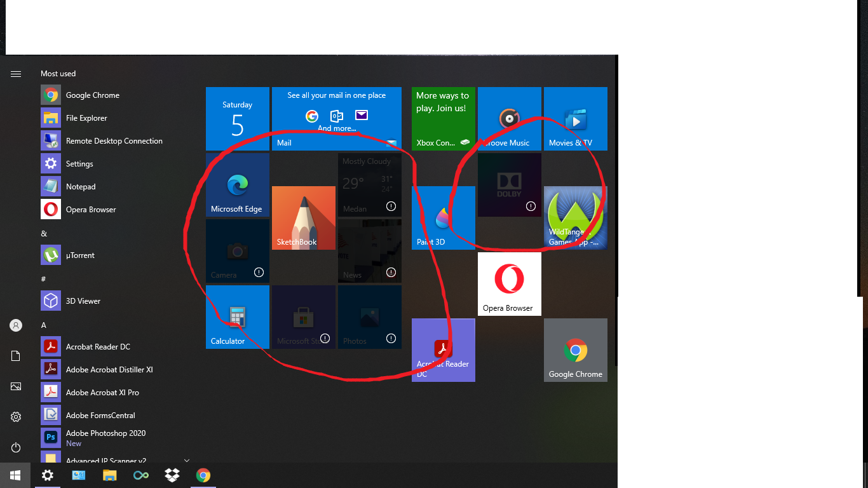Click the Opera Browser tile
This screenshot has width=868, height=488.
click(x=510, y=284)
